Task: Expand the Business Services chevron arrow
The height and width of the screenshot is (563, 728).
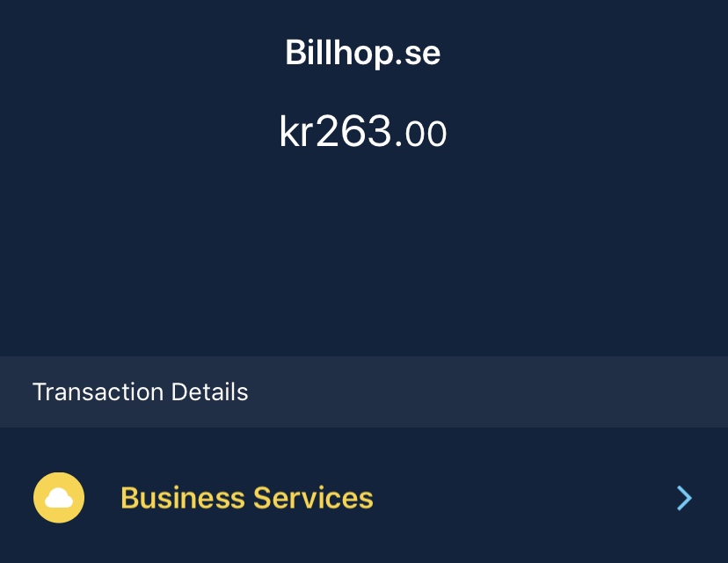Action: (x=684, y=499)
